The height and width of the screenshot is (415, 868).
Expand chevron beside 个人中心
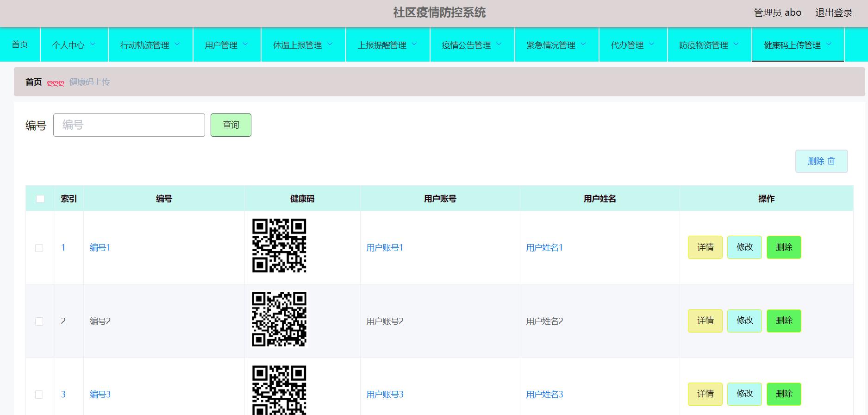pyautogui.click(x=93, y=44)
